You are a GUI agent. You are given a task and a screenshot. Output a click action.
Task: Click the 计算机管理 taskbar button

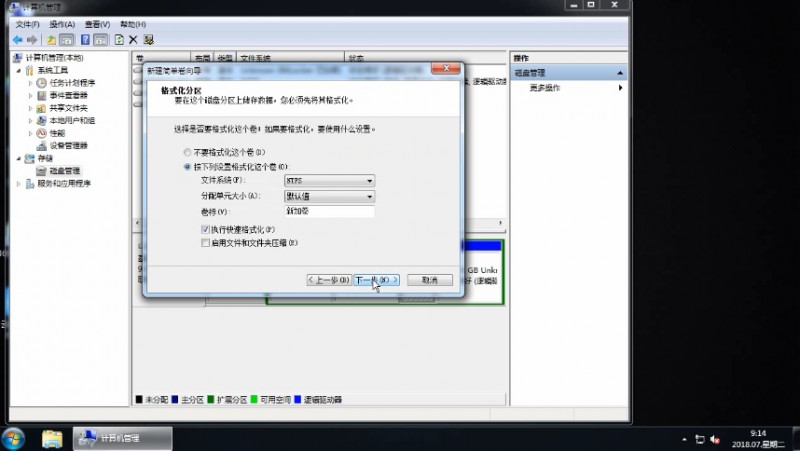122,439
